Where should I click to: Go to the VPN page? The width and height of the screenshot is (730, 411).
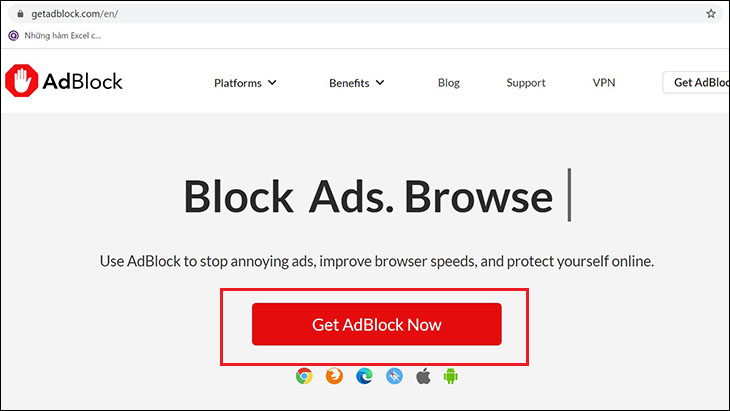(x=604, y=83)
